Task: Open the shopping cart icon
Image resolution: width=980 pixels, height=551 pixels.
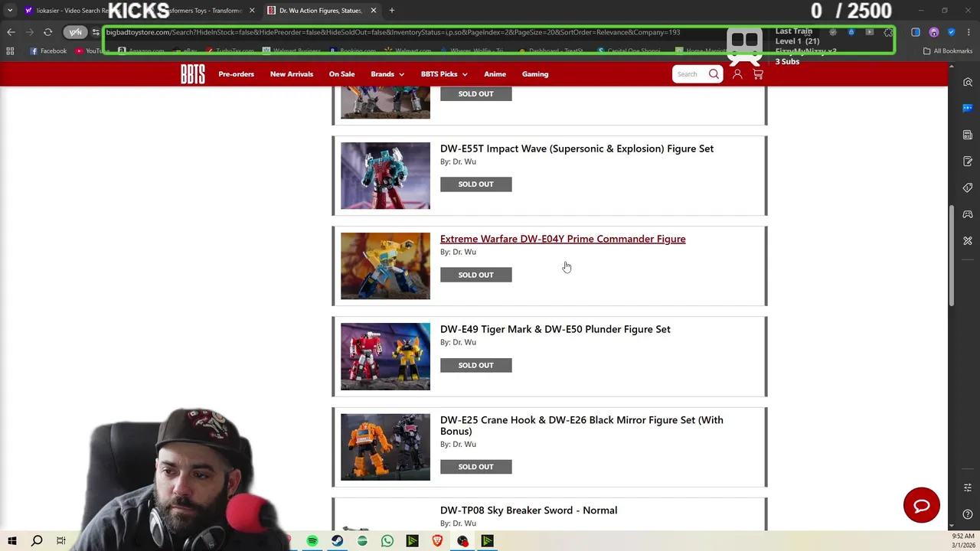Action: coord(758,74)
